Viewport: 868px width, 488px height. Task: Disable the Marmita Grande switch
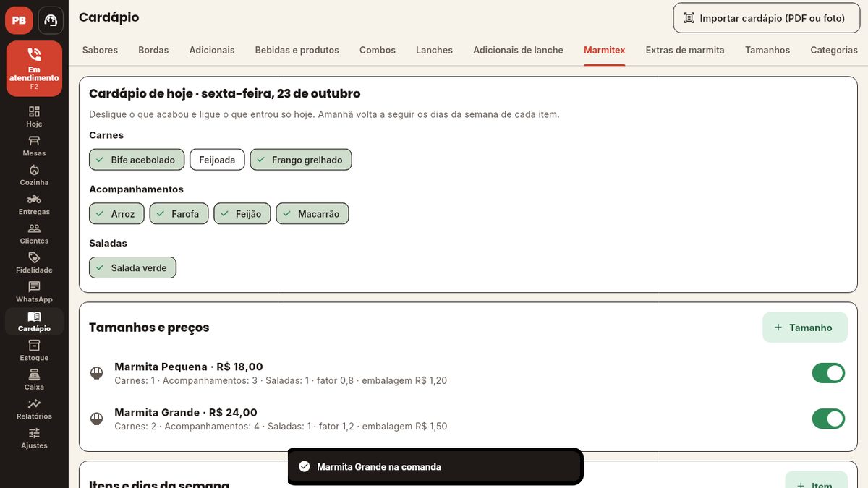(x=828, y=419)
